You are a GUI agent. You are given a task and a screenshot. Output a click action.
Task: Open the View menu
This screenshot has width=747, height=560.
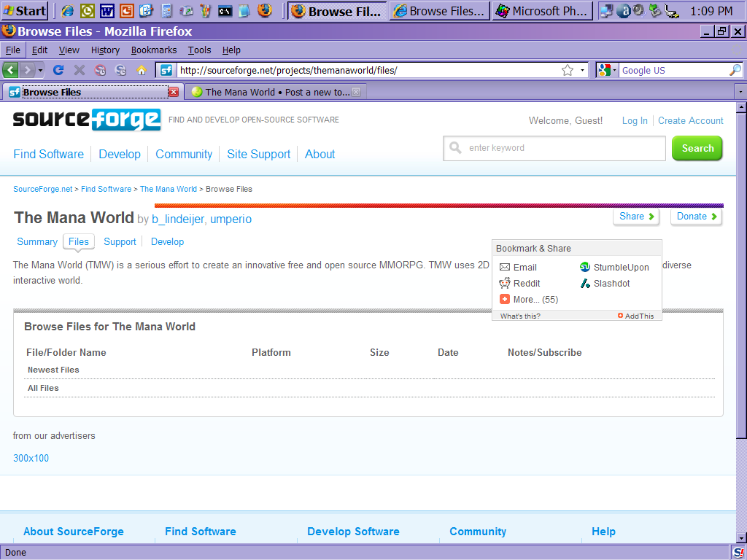coord(69,50)
